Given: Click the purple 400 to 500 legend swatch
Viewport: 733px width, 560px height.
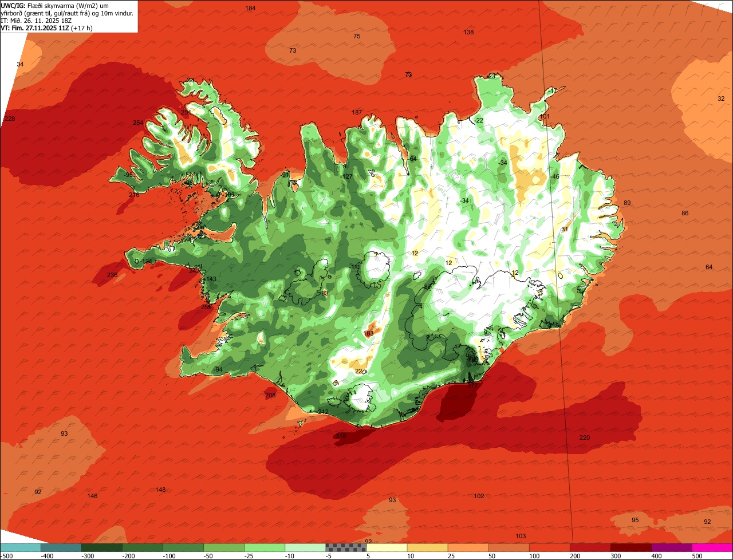Looking at the screenshot, I should point(671,547).
